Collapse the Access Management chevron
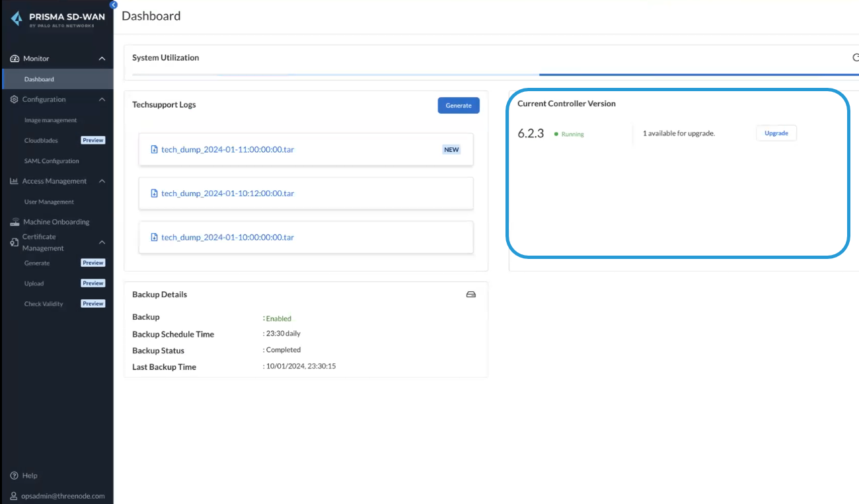The width and height of the screenshot is (859, 504). [102, 181]
